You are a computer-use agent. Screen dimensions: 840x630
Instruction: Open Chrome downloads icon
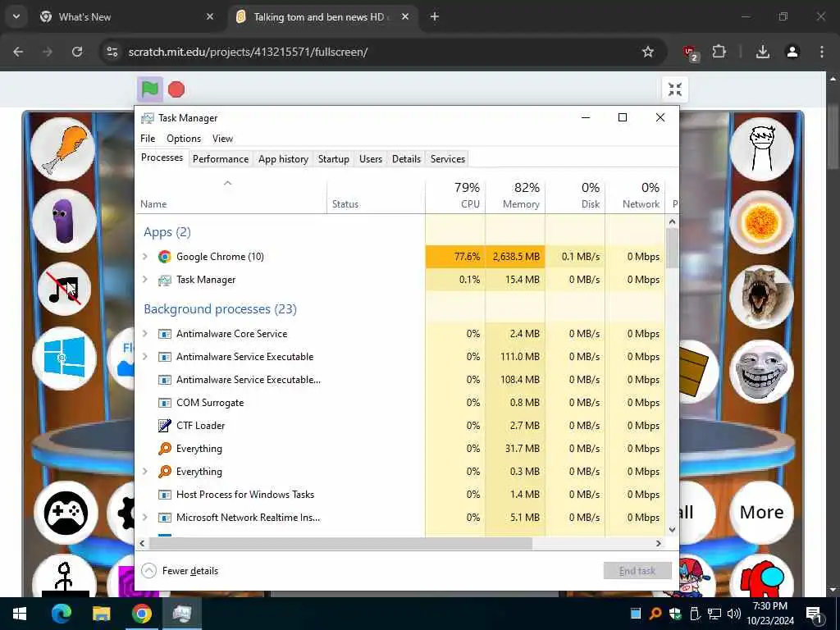763,52
